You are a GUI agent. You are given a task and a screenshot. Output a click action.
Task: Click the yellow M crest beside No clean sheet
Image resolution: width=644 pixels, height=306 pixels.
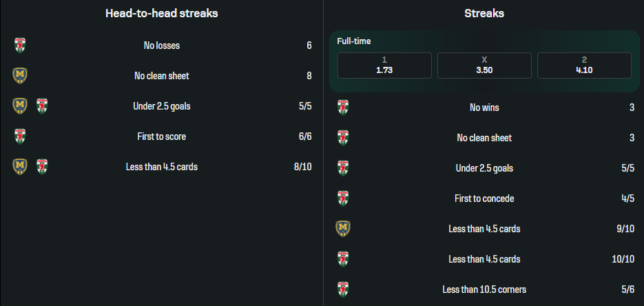point(20,75)
